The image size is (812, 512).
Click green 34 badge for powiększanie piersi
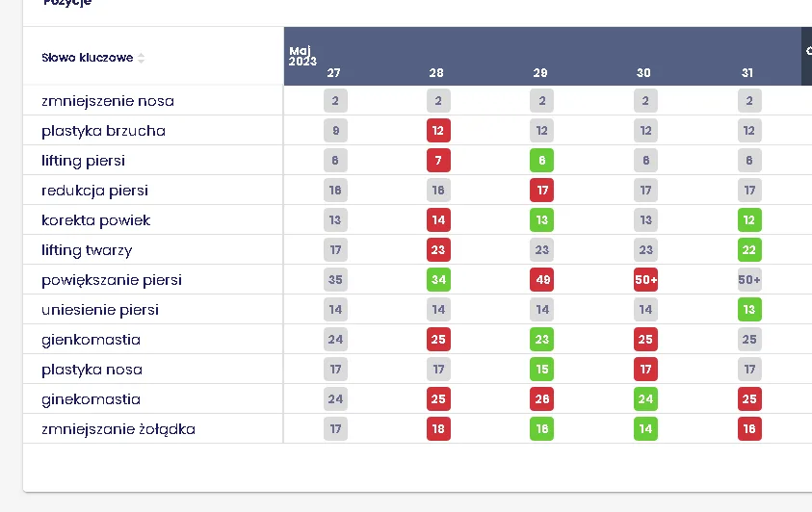[438, 280]
